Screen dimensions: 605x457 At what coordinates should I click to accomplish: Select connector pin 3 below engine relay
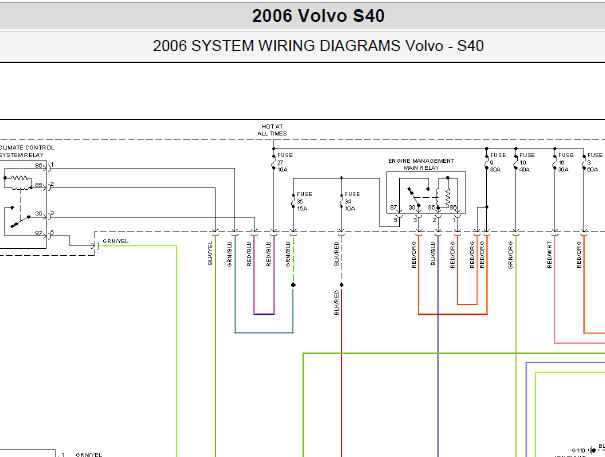(x=415, y=220)
